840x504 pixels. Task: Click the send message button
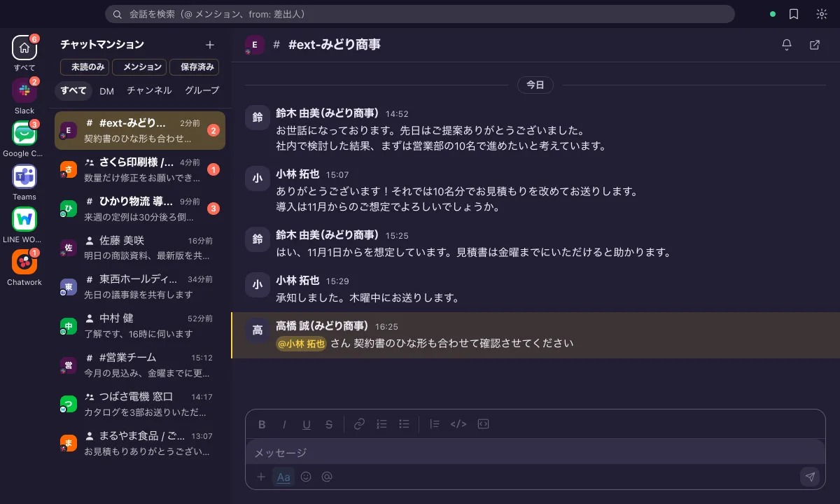pyautogui.click(x=810, y=477)
